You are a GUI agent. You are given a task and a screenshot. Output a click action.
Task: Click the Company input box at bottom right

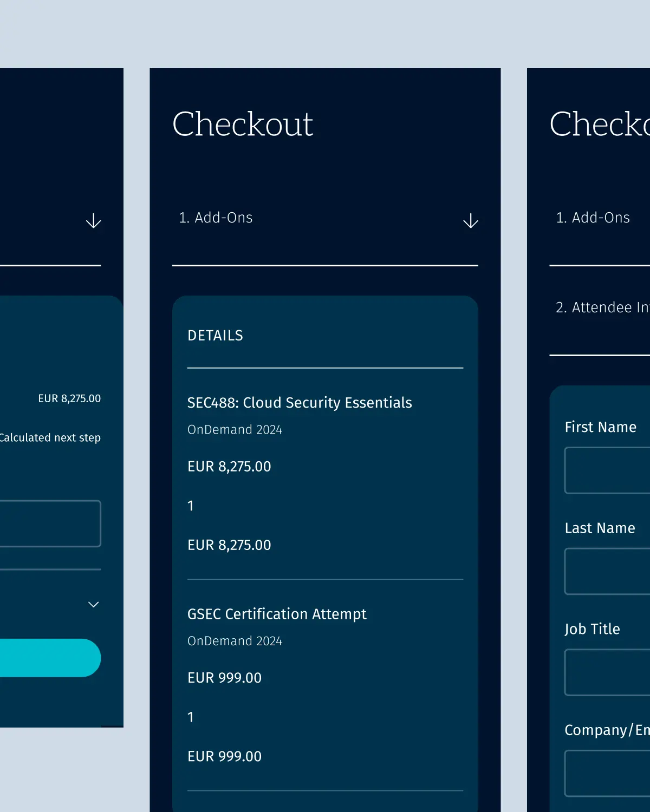(x=607, y=773)
